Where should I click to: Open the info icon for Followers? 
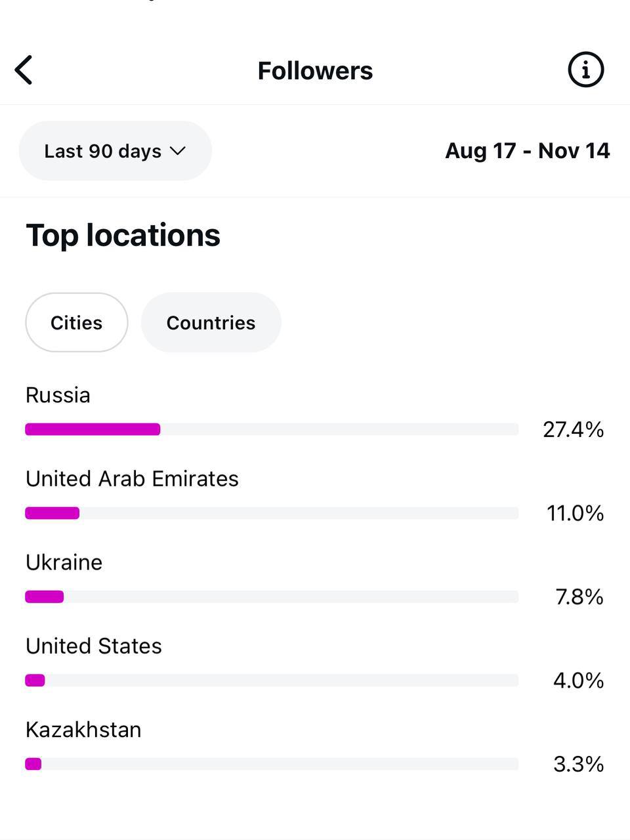585,70
